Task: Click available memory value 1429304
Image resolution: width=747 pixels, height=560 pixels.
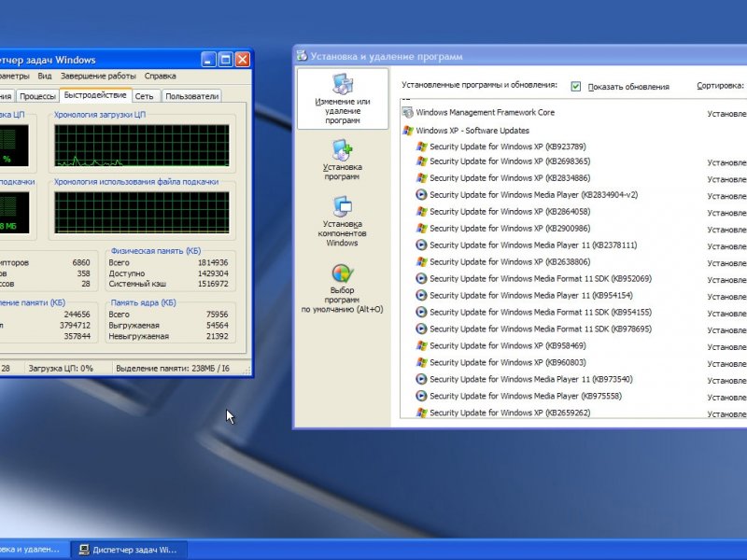Action: (213, 273)
